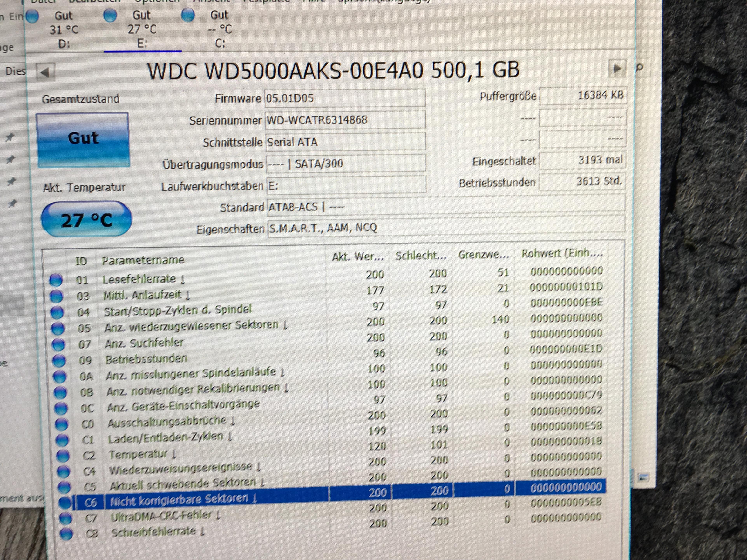Select the Betriebsstunden attribute row
Screen dimensions: 747x560
146,359
